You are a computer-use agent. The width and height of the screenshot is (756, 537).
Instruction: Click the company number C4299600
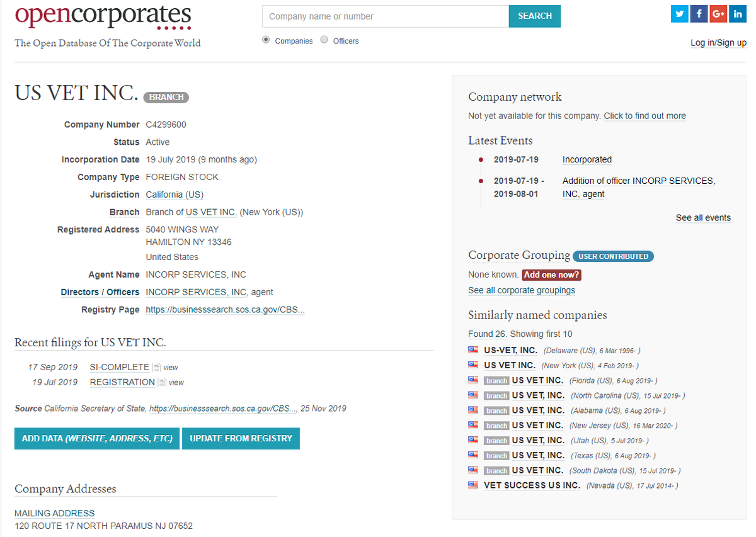[x=166, y=125]
